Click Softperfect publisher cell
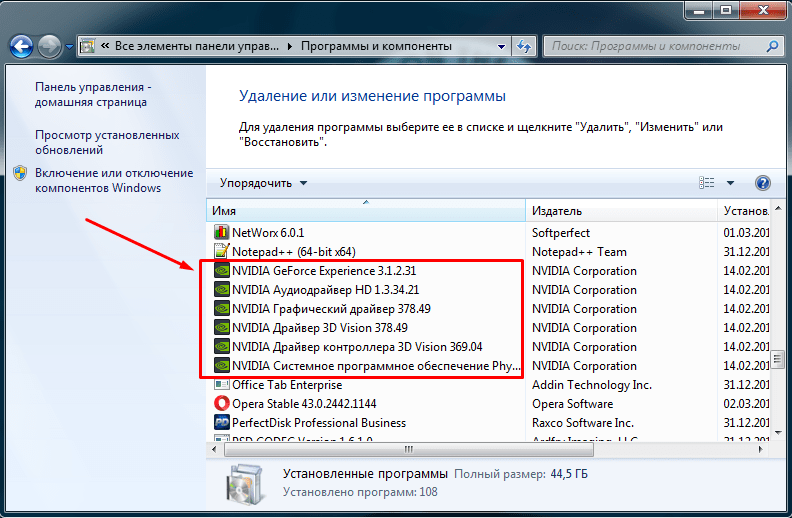 561,233
